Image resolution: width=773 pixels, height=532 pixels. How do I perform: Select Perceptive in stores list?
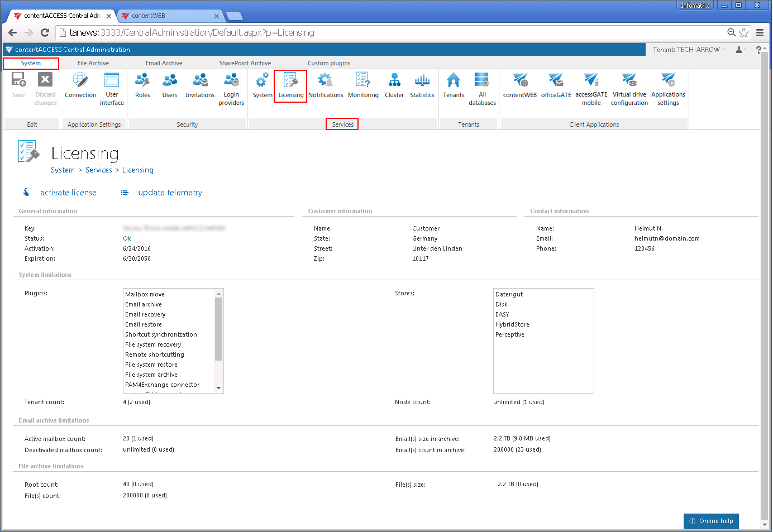pyautogui.click(x=509, y=334)
